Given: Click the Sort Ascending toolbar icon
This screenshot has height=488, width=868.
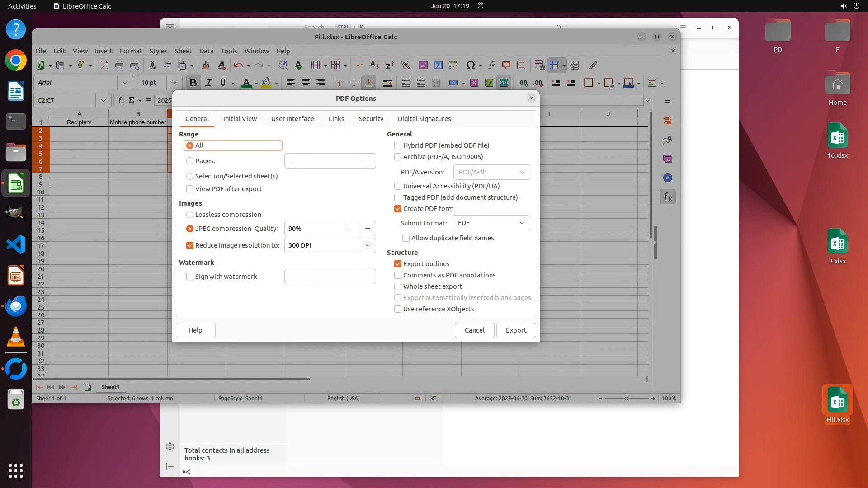Looking at the screenshot, I should (374, 65).
